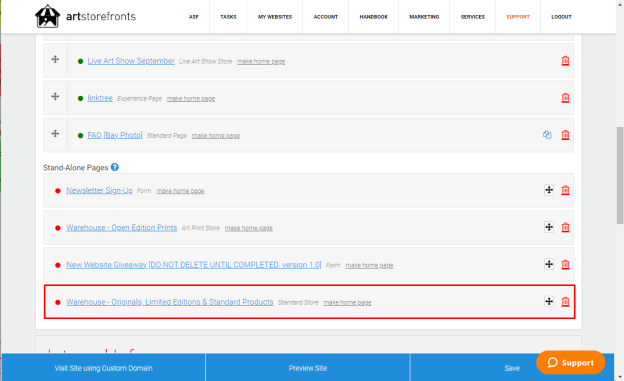
Task: Click Visit Site using Custom Domain
Action: [x=103, y=367]
